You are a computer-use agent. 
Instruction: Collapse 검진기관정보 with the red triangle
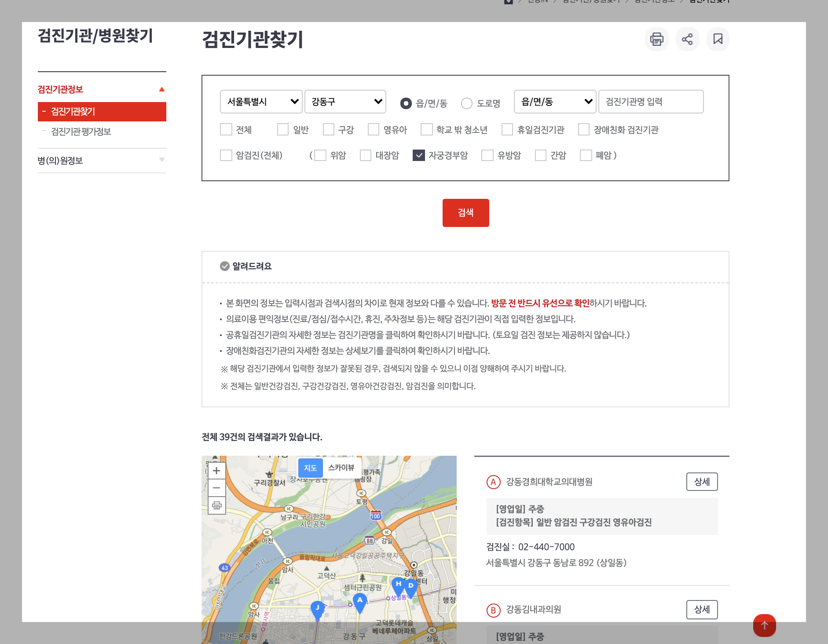162,89
